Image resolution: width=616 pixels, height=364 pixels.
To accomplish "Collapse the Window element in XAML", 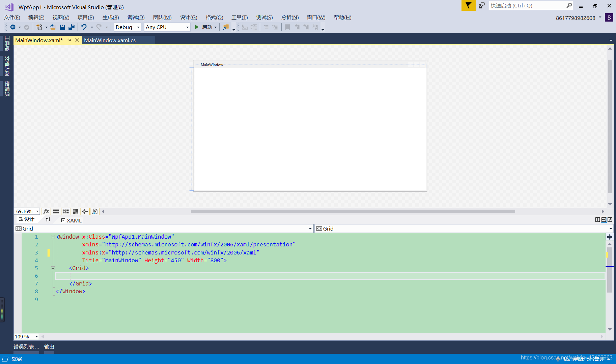I will (53, 237).
